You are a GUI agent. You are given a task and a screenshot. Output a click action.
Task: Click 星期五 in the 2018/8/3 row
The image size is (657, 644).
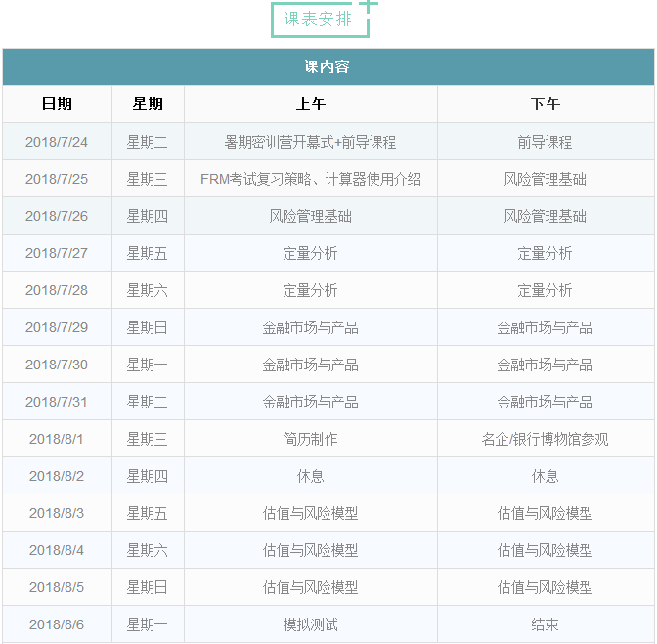coord(147,513)
